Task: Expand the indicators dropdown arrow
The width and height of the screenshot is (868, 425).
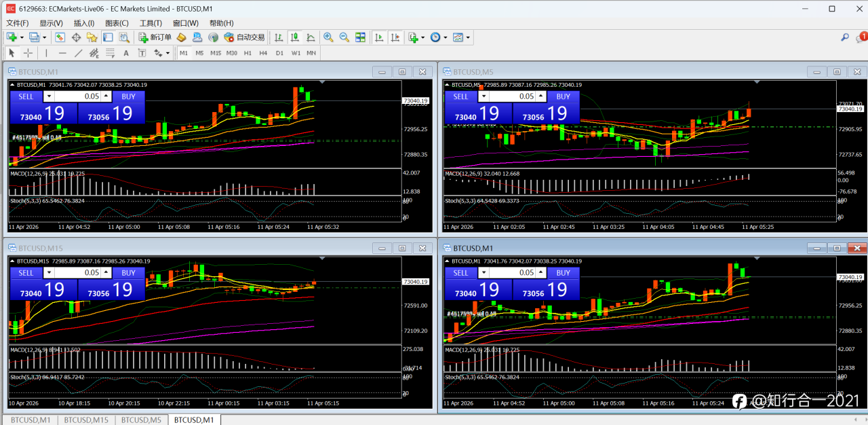Action: pyautogui.click(x=423, y=37)
